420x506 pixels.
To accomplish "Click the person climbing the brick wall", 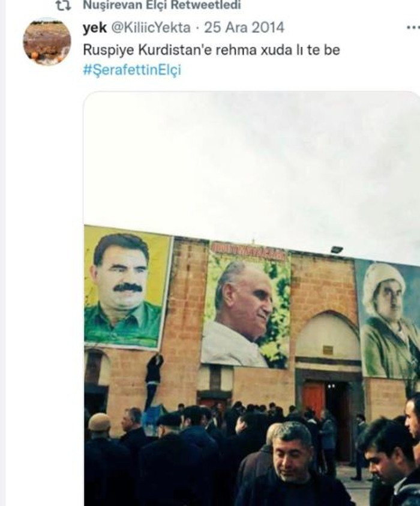I will point(154,381).
